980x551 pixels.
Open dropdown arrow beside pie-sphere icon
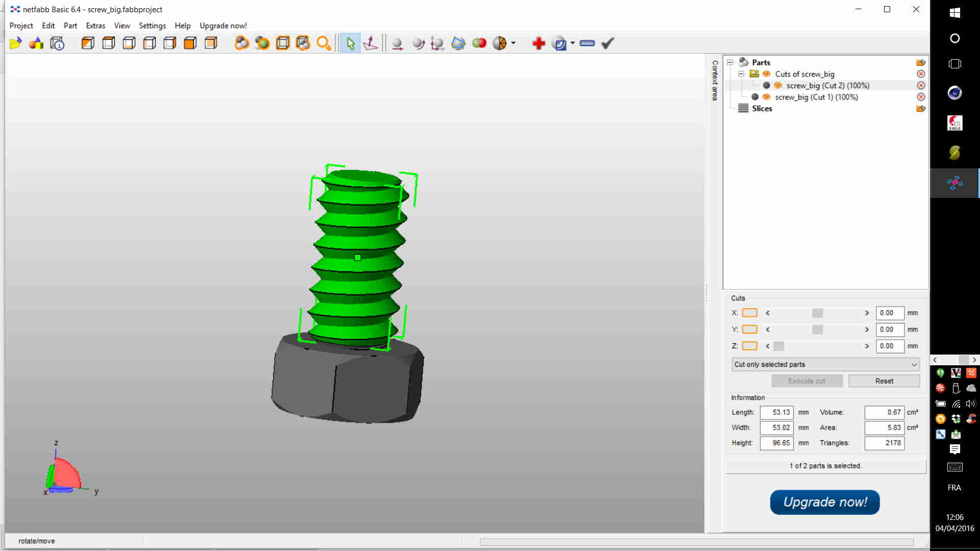513,43
